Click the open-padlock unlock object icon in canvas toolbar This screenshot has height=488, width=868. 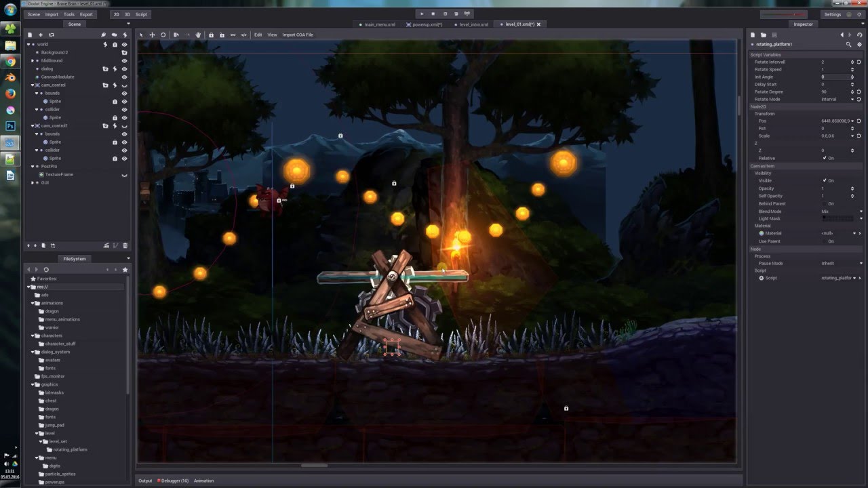[x=222, y=35]
